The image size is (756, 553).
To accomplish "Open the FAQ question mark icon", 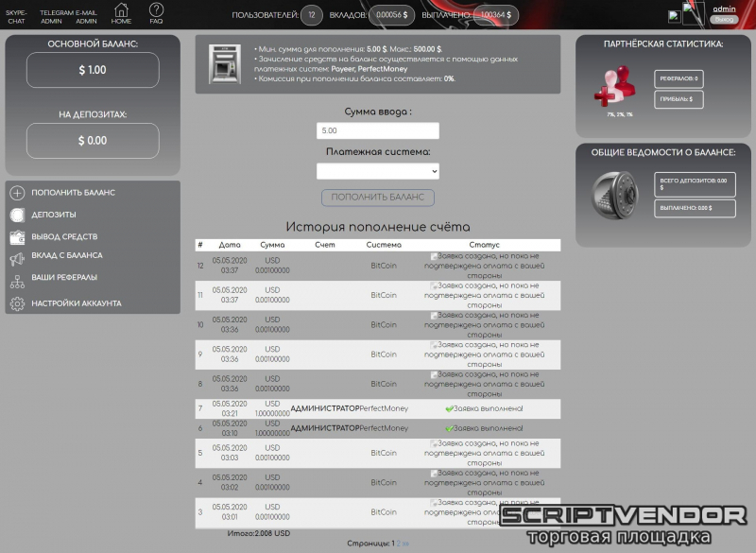I will [x=156, y=10].
